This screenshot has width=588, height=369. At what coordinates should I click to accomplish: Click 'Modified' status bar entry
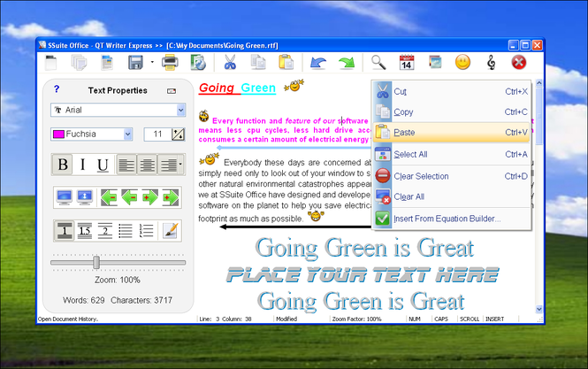click(x=286, y=319)
